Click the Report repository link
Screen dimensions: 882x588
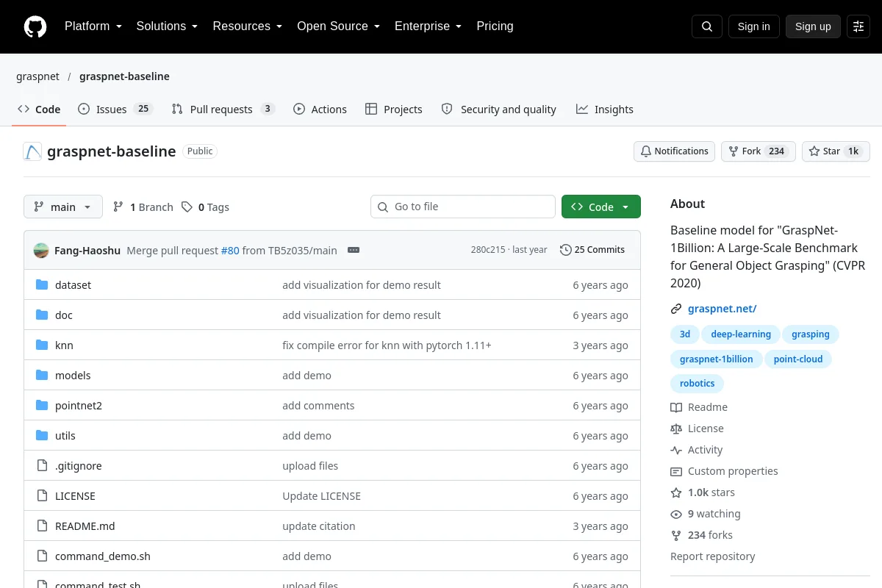tap(712, 556)
